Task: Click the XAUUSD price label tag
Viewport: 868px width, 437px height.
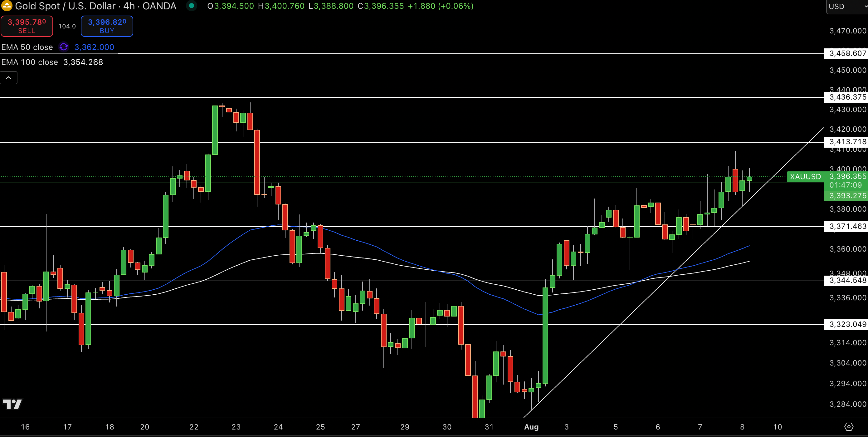Action: pyautogui.click(x=805, y=177)
